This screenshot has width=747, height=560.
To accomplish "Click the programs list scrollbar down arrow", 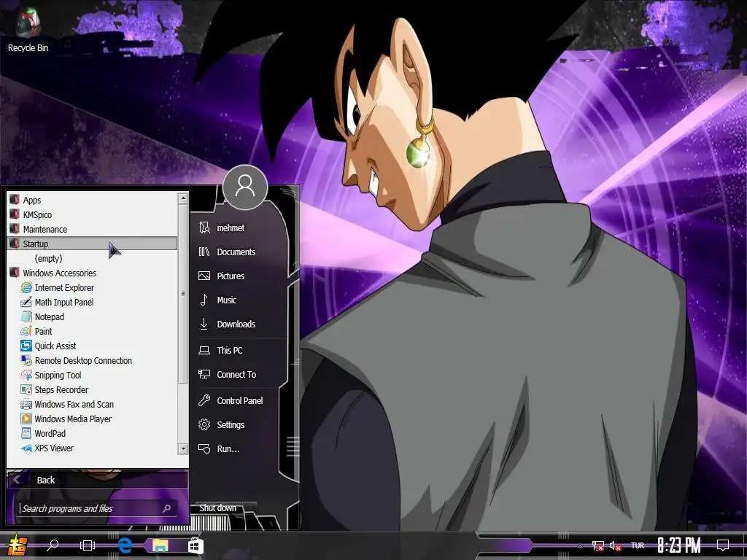I will [x=183, y=448].
